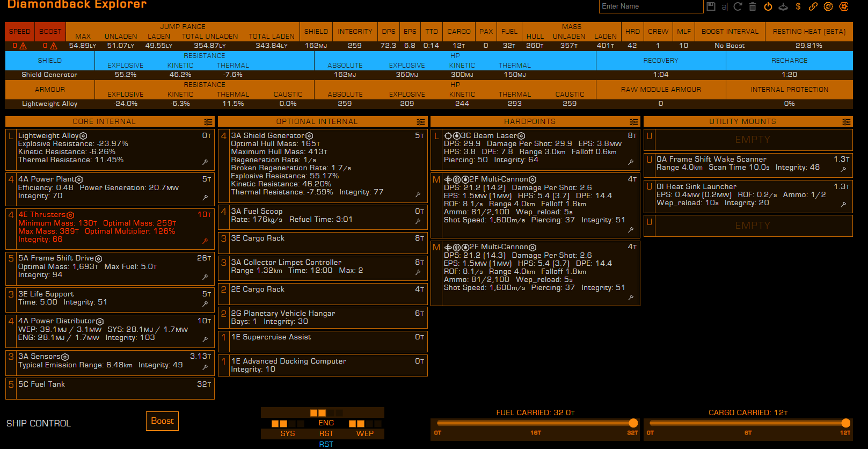Click the SYS power distributor button
Viewport: 868px width, 449px height.
click(288, 433)
